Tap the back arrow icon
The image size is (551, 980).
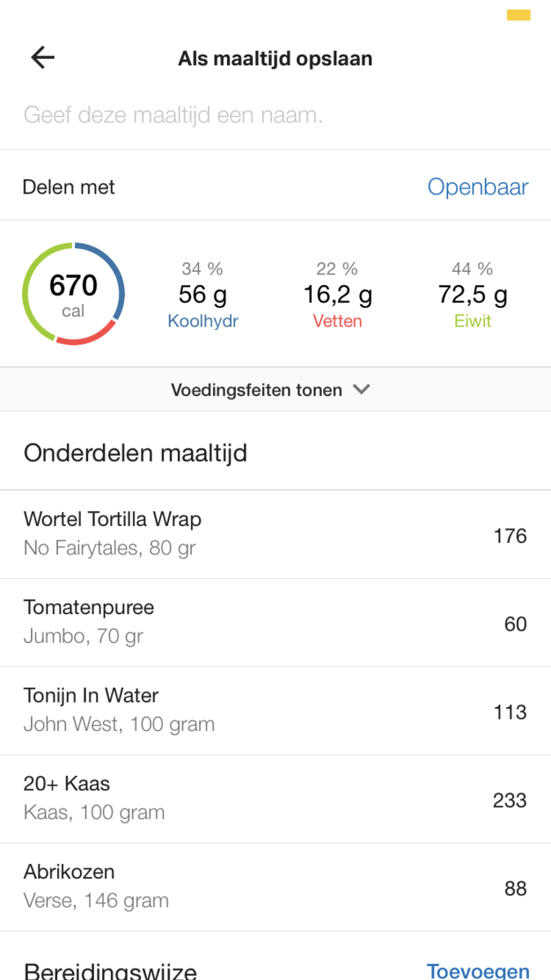[42, 57]
